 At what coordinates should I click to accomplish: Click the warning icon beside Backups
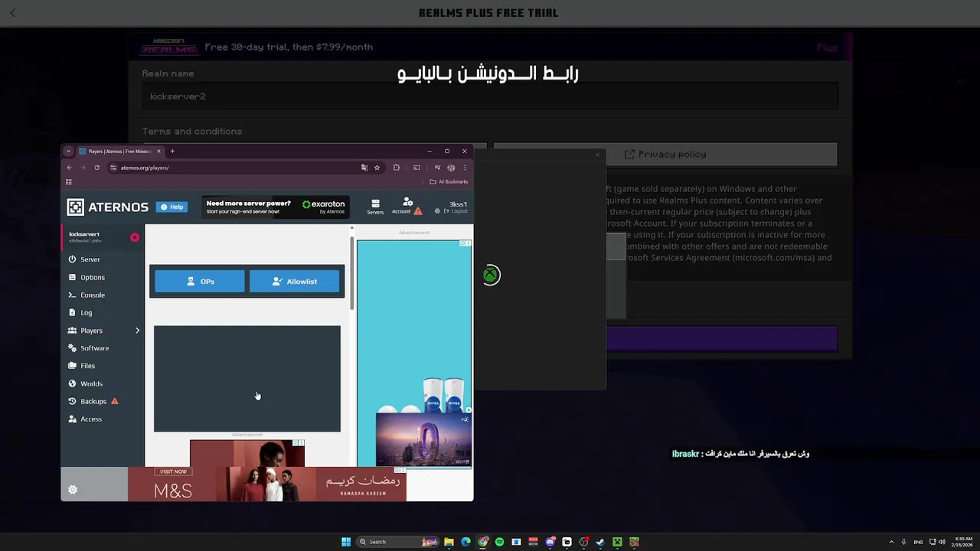(115, 401)
